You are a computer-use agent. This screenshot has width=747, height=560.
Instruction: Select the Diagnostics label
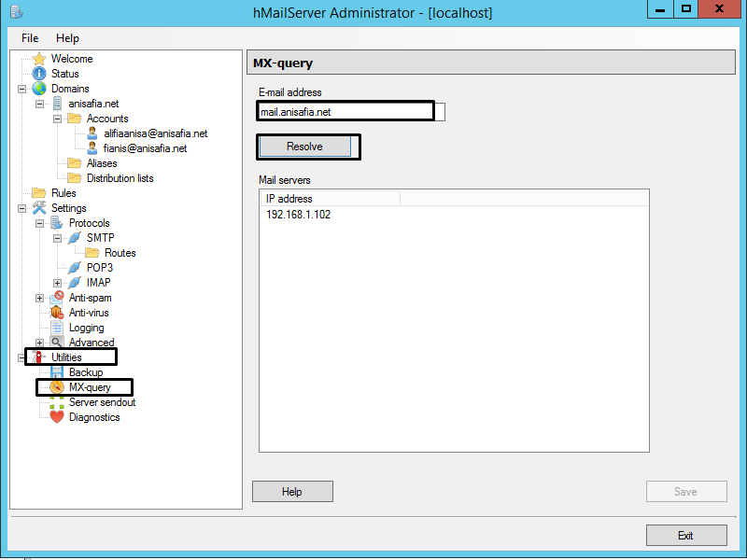(94, 417)
